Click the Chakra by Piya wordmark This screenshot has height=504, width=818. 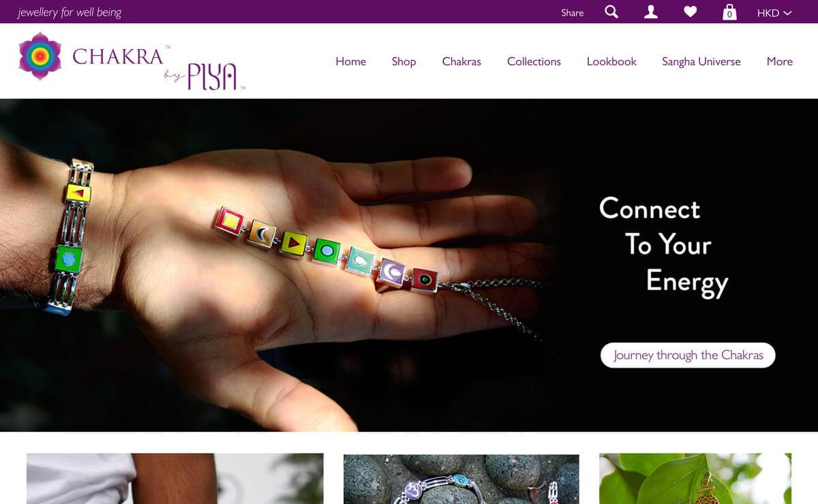(159, 67)
